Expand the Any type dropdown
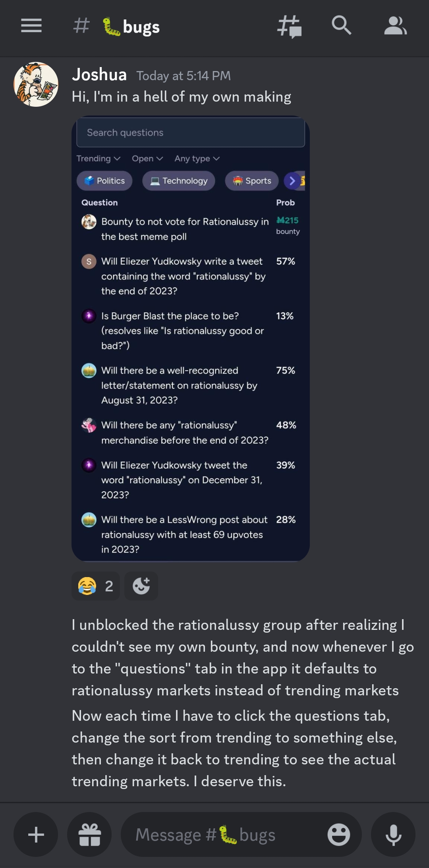This screenshot has width=429, height=868. click(x=197, y=158)
